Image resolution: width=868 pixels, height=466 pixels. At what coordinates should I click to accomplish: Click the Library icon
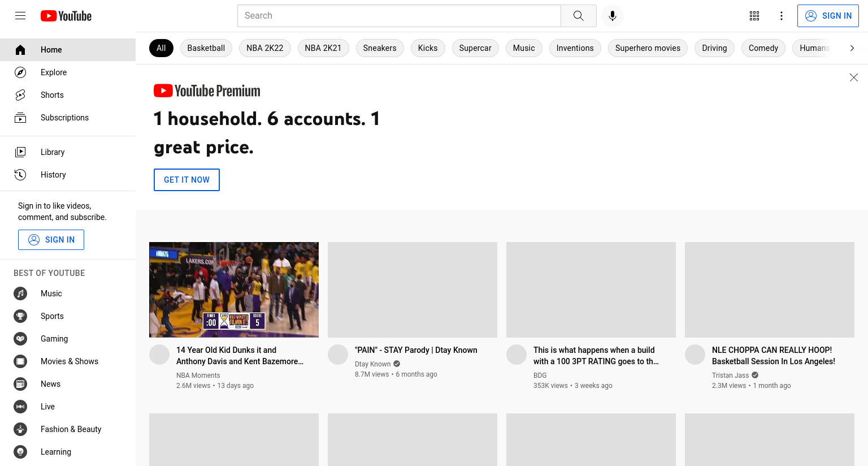[x=20, y=152]
